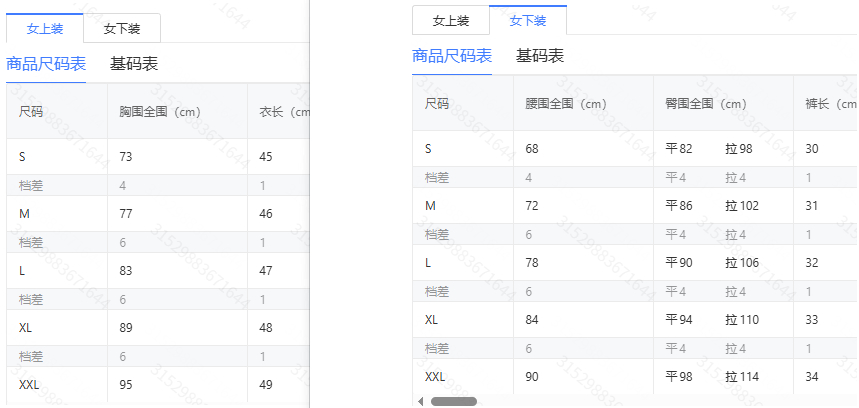Click the 平 90 hip value for L

point(679,263)
